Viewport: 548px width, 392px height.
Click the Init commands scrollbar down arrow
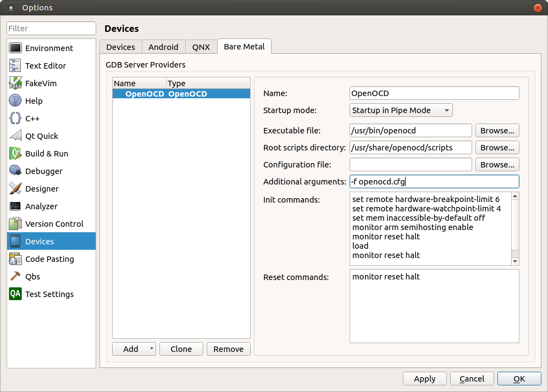[x=515, y=261]
